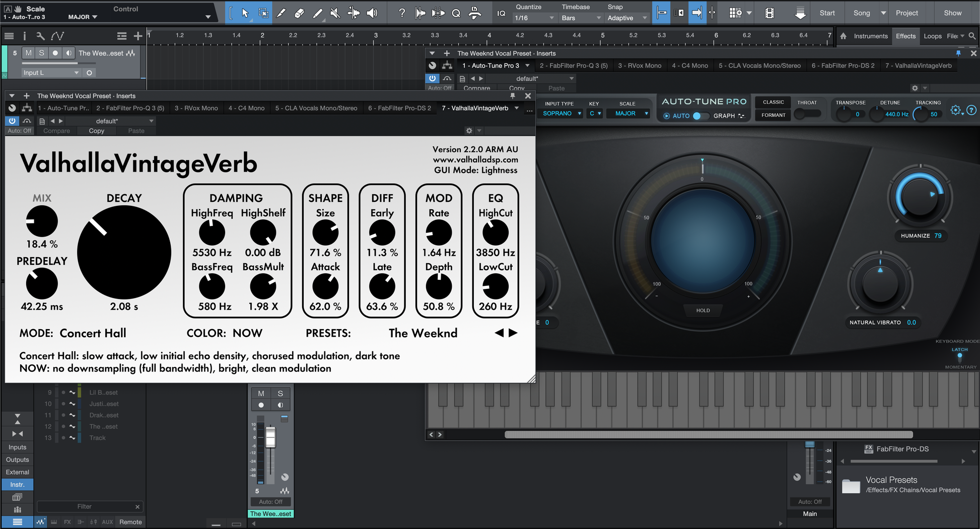This screenshot has height=529, width=980.
Task: Open the Quantize 1/16 dropdown
Action: pos(534,18)
